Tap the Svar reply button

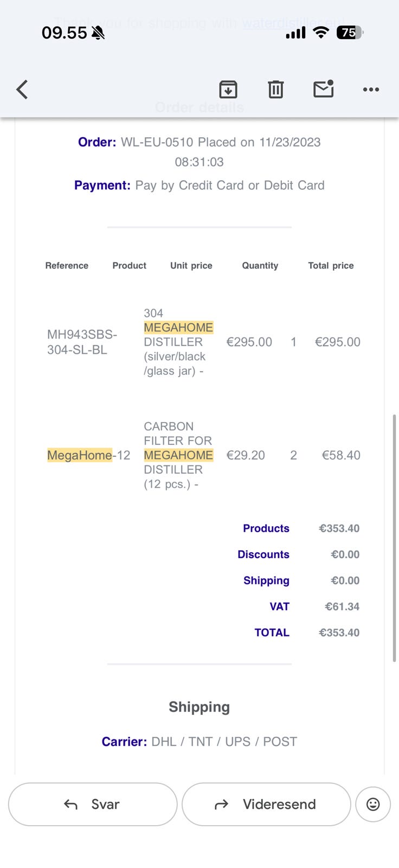[93, 804]
